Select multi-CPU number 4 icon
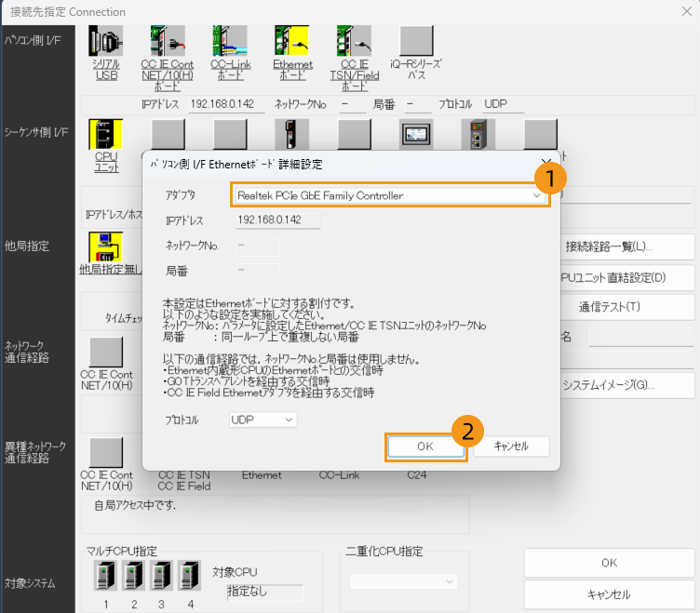700x613 pixels. click(x=189, y=576)
